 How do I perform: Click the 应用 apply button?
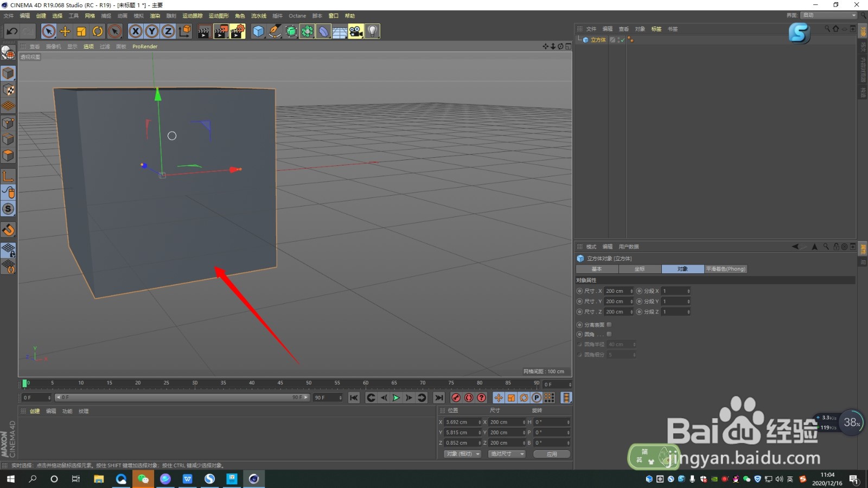click(x=552, y=454)
